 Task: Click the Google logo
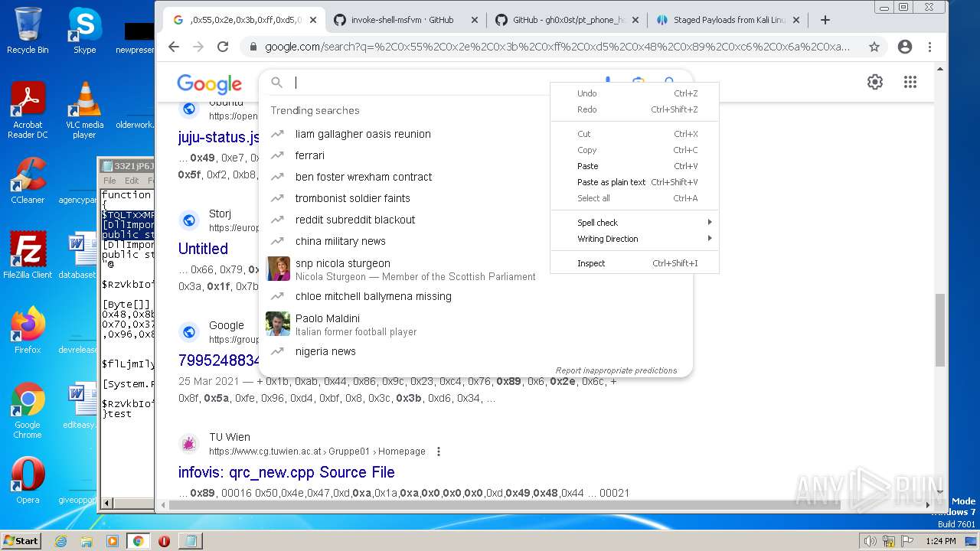pos(209,83)
